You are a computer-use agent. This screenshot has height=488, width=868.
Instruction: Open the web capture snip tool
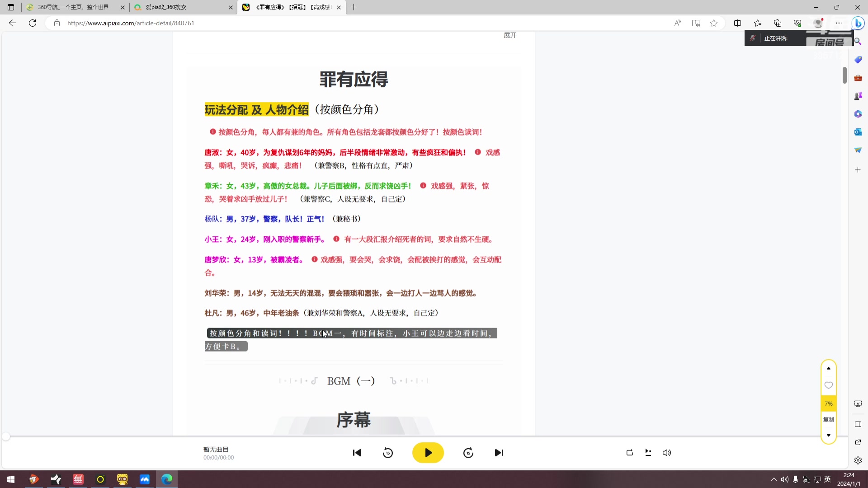858,404
